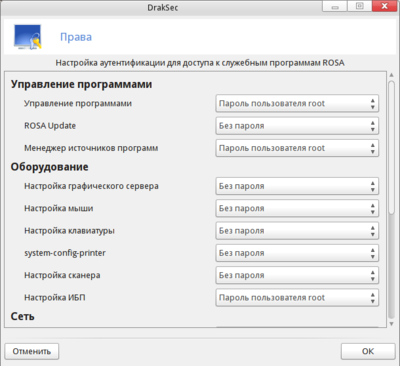Click the scrollbar up arrow
Screen dimensions: 400x366
click(x=392, y=75)
